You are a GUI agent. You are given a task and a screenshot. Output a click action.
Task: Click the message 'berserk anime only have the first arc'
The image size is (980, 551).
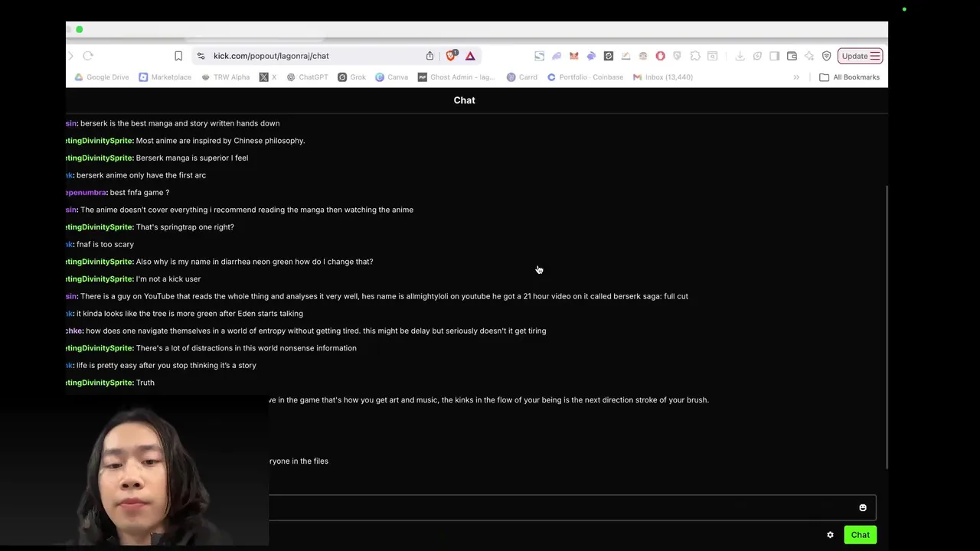141,175
